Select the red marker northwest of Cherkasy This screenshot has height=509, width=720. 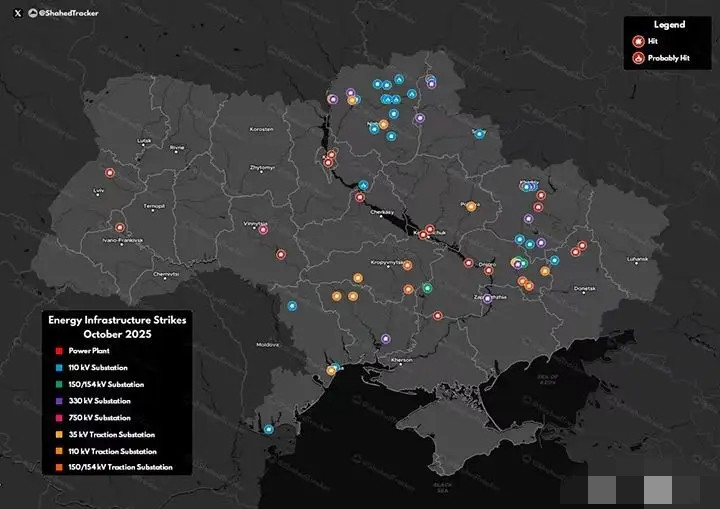(x=360, y=198)
